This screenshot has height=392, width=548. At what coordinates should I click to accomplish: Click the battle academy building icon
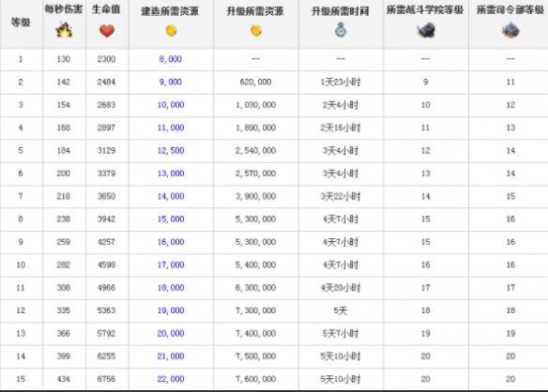pyautogui.click(x=426, y=30)
